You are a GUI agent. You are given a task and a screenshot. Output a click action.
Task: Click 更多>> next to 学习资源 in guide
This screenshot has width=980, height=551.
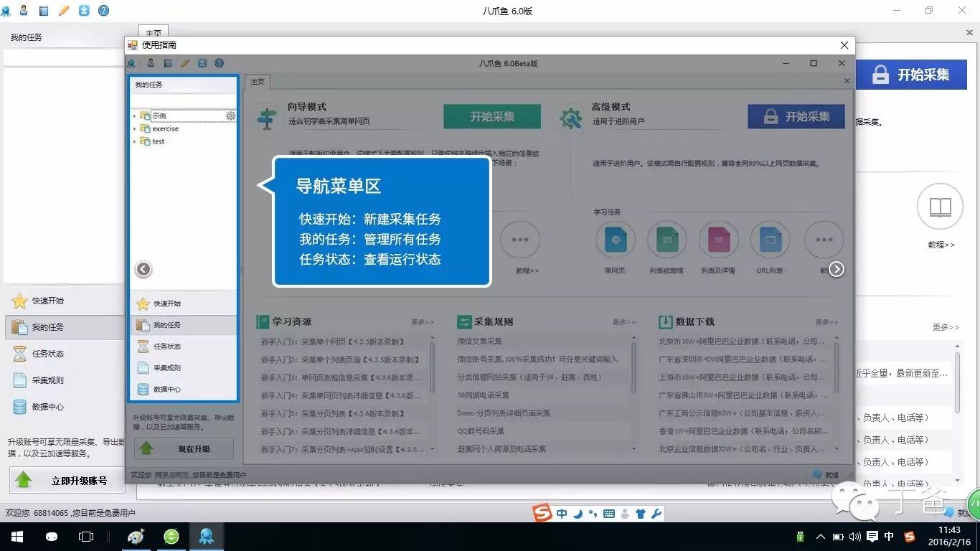coord(423,322)
